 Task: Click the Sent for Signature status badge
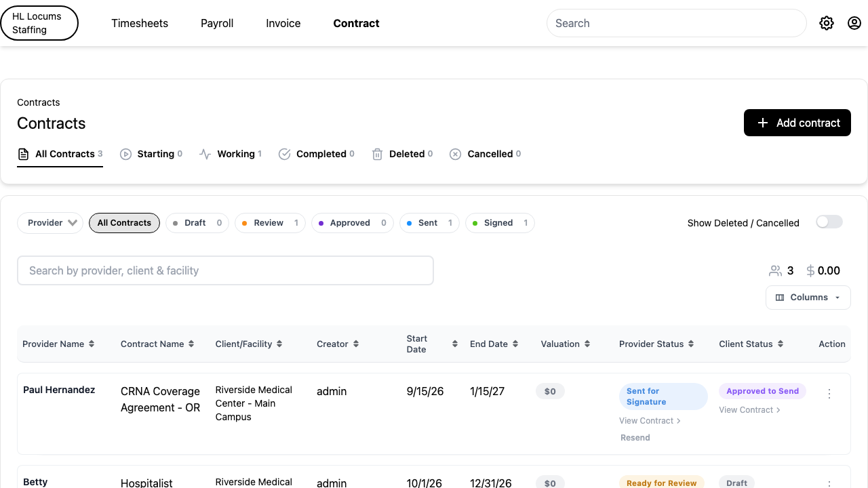click(x=663, y=396)
